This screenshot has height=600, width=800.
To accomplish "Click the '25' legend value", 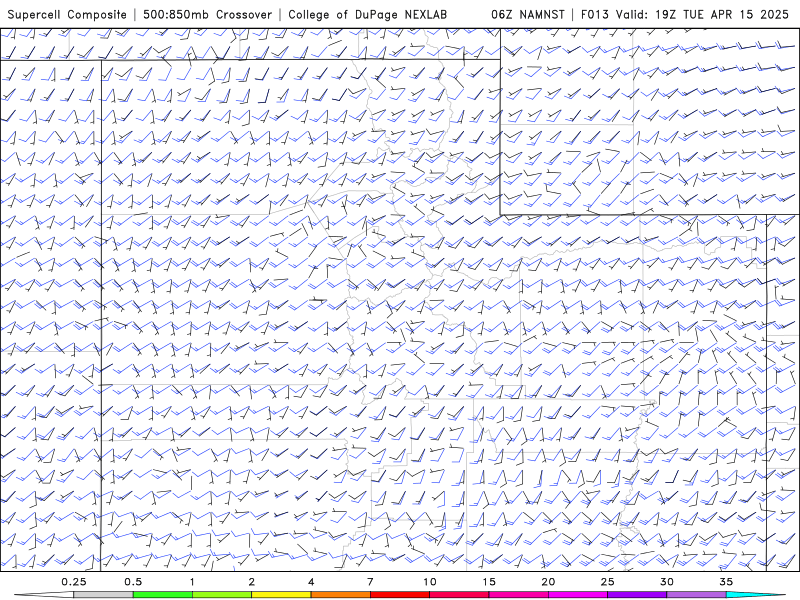I will 608,582.
